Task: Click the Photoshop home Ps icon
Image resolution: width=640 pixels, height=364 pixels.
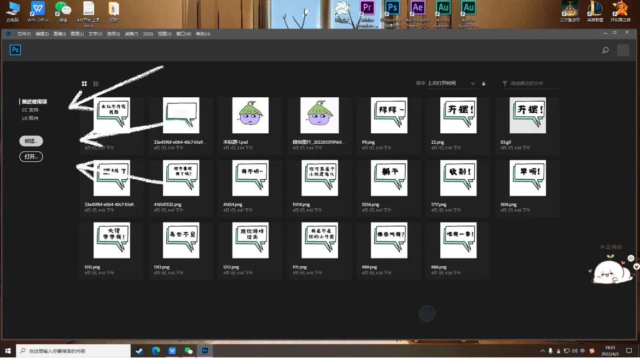Action: coord(15,50)
